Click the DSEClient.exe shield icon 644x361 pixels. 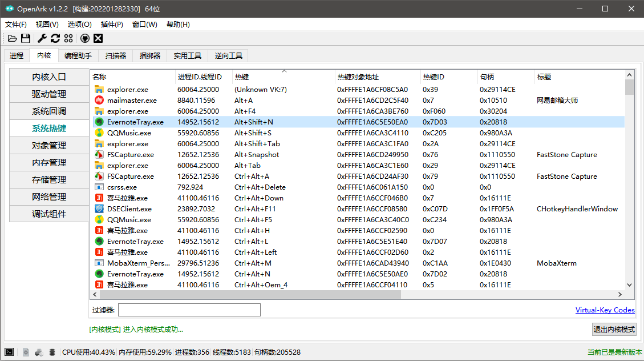pos(99,209)
